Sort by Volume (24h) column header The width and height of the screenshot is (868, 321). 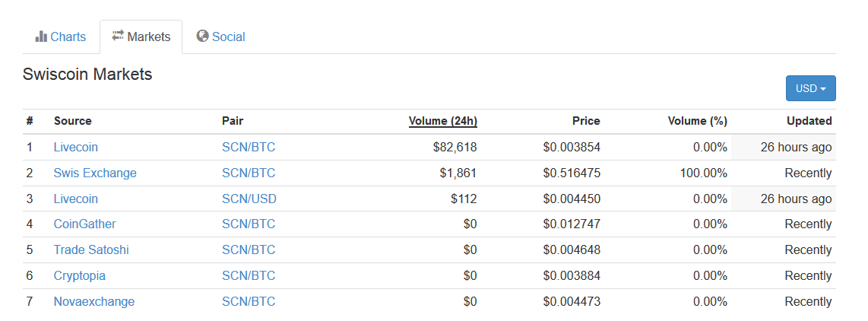(443, 121)
